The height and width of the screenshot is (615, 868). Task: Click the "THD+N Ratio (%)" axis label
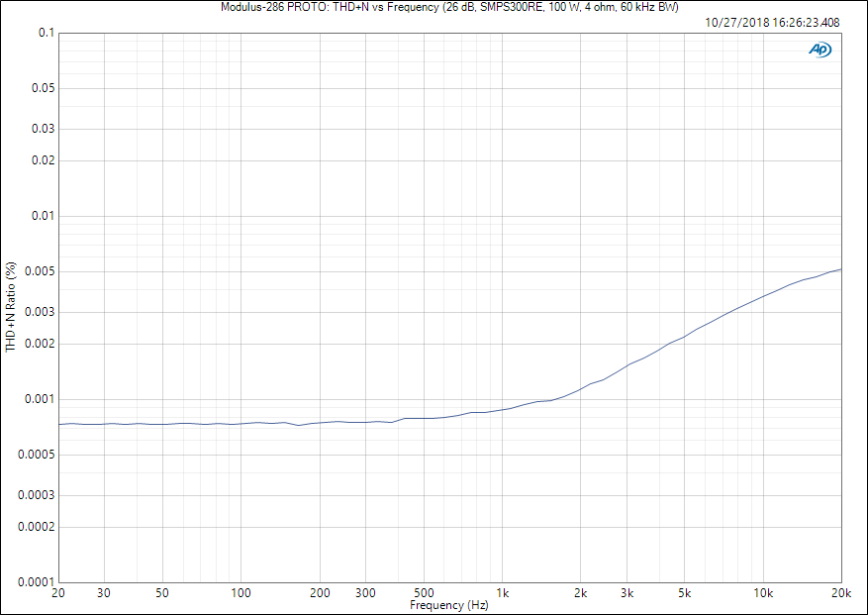click(11, 307)
